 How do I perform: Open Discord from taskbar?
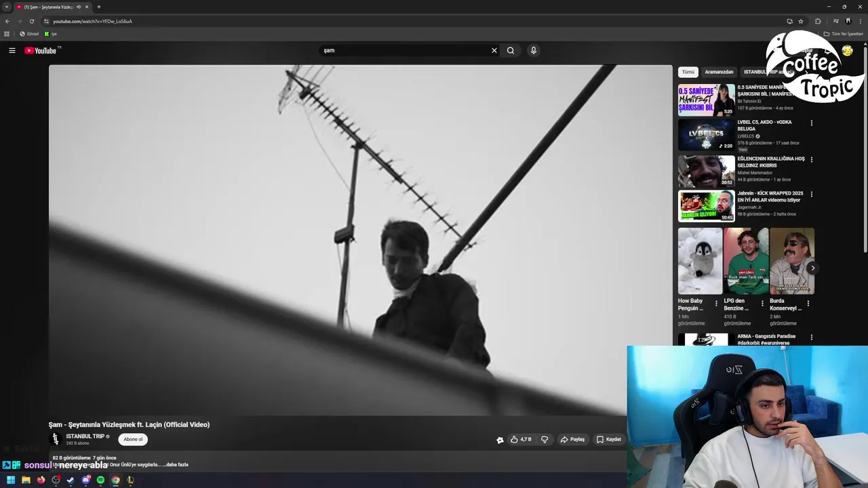85,480
